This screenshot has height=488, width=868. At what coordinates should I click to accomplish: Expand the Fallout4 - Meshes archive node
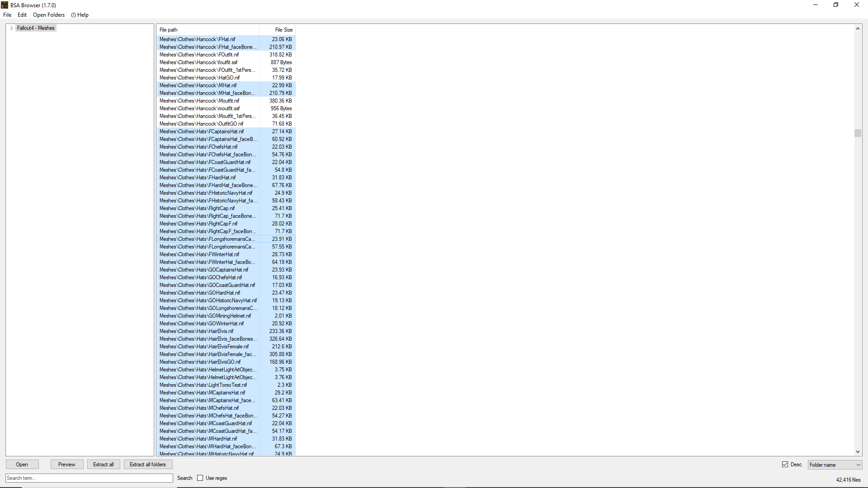pyautogui.click(x=11, y=28)
